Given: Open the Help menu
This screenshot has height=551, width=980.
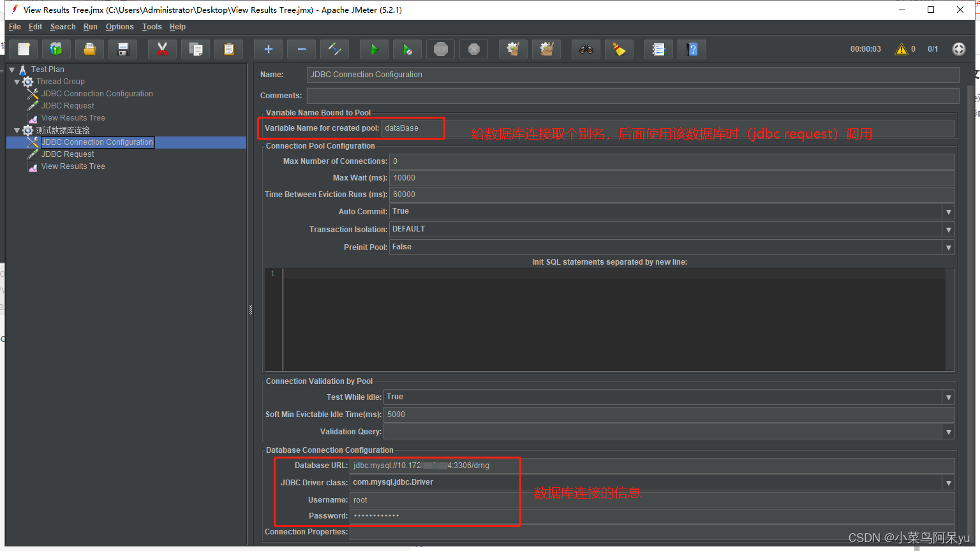Looking at the screenshot, I should tap(177, 27).
